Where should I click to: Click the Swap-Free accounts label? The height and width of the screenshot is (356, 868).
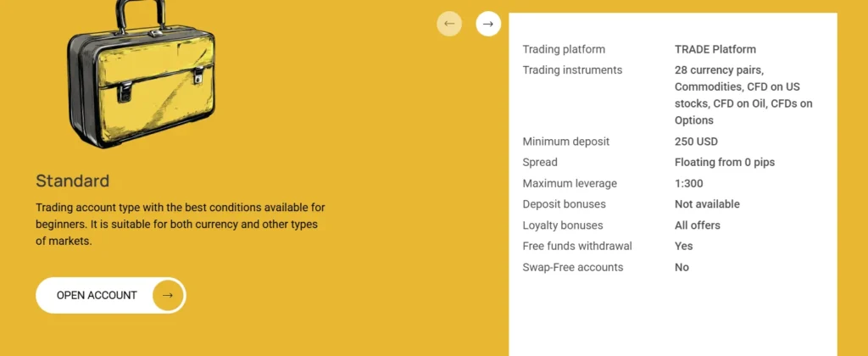(572, 267)
